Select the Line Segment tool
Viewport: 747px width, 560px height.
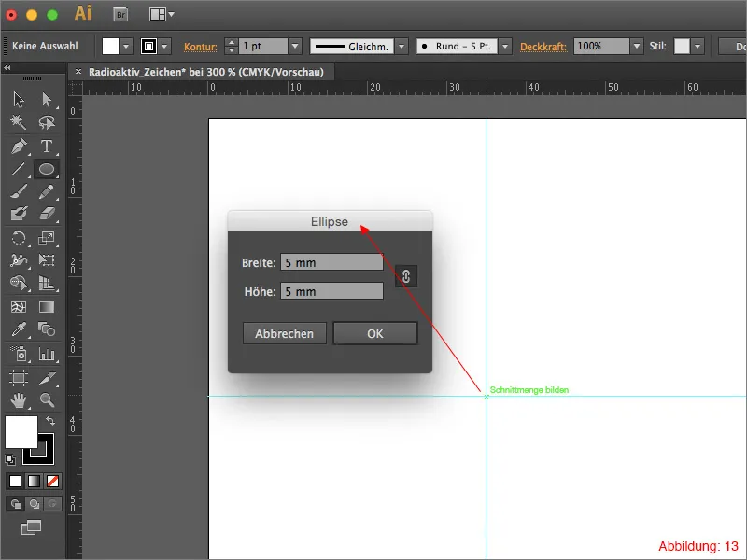coord(19,169)
